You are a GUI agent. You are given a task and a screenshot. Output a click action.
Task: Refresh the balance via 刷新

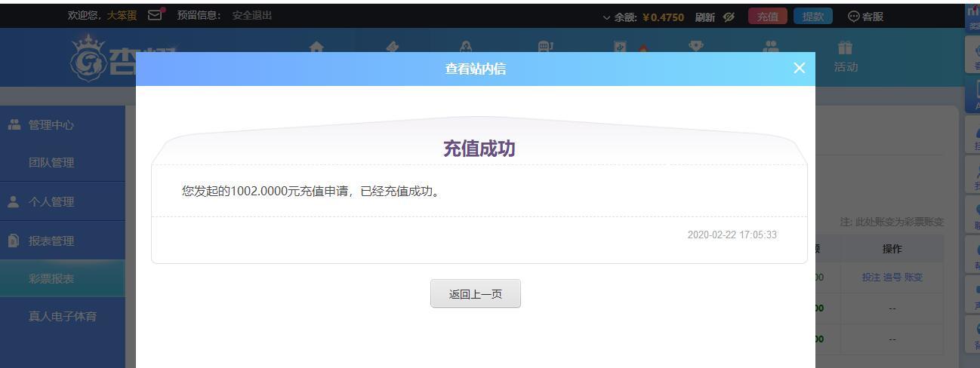704,17
